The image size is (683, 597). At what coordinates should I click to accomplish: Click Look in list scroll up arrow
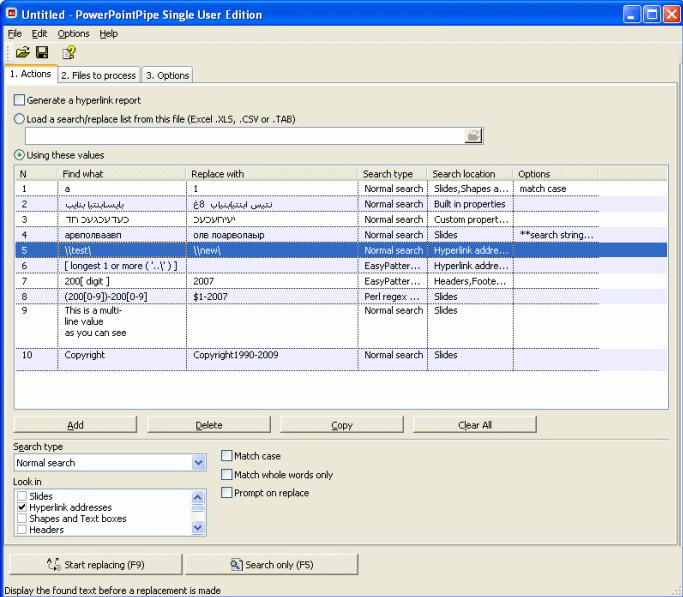coord(198,497)
